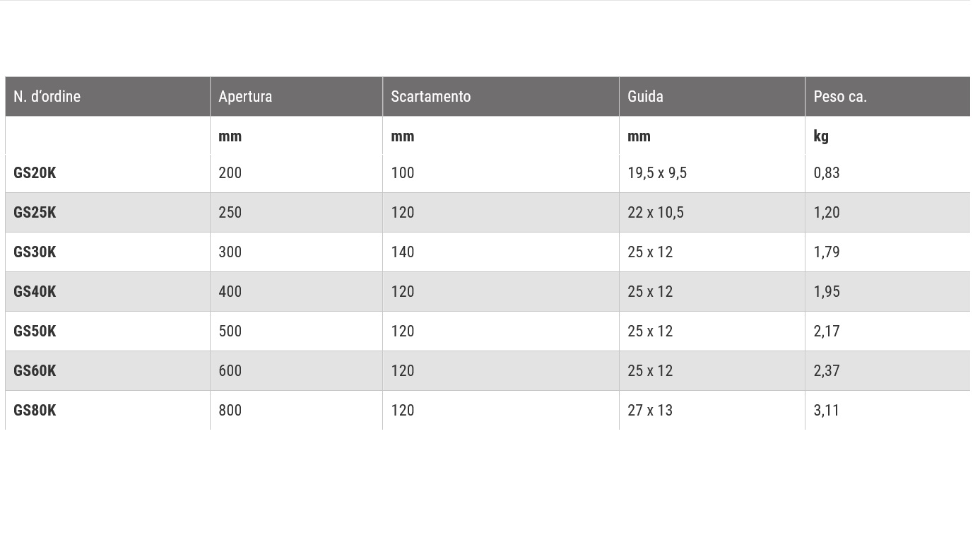980x535 pixels.
Task: Select the 800 aperture value
Action: click(x=230, y=411)
